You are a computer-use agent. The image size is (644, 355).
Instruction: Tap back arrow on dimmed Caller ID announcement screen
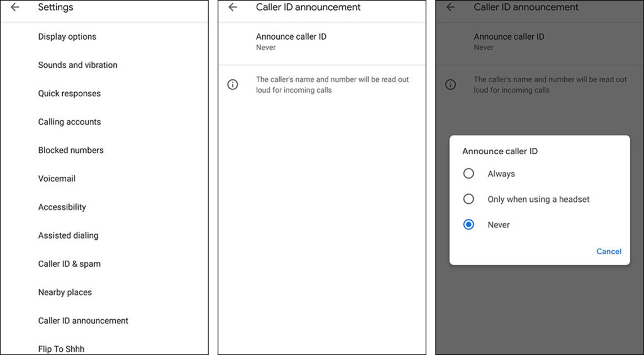[451, 7]
